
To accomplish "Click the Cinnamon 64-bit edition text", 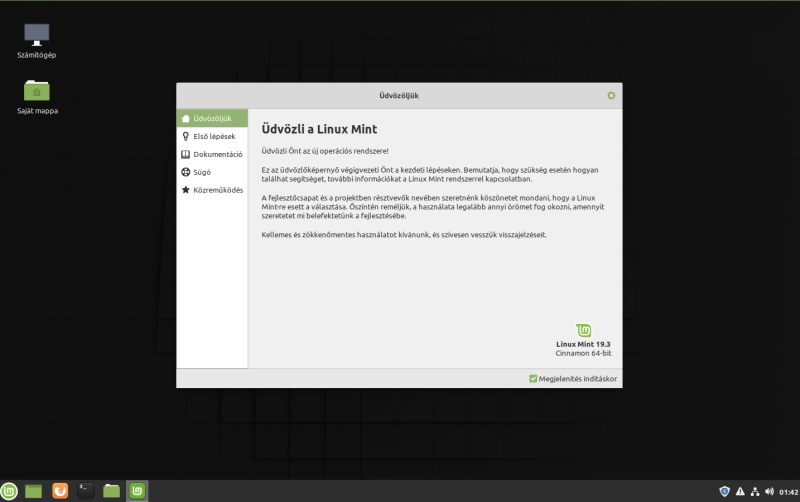I will click(583, 353).
